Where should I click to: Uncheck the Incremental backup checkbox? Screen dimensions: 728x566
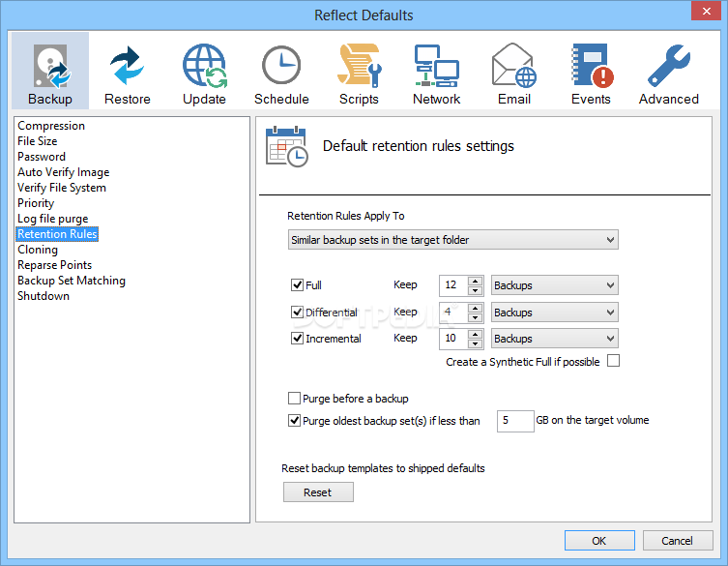point(297,339)
